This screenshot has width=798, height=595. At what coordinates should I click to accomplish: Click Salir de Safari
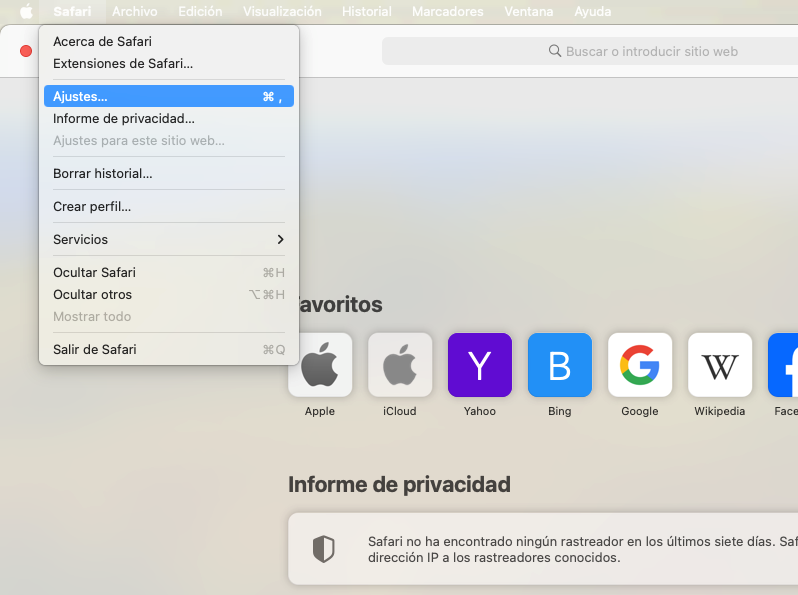pos(95,350)
